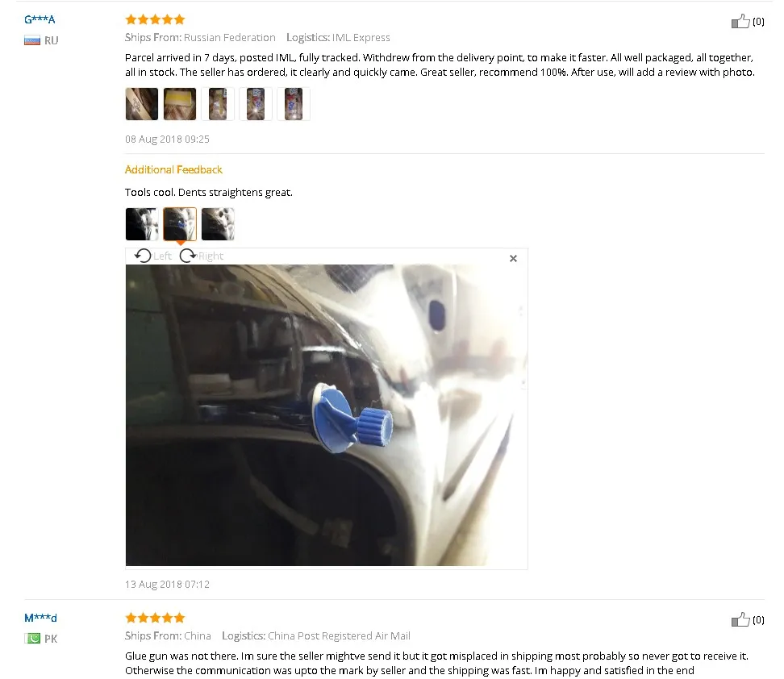This screenshot has width=784, height=679.
Task: Open third review photo thumbnail
Action: coord(218,104)
